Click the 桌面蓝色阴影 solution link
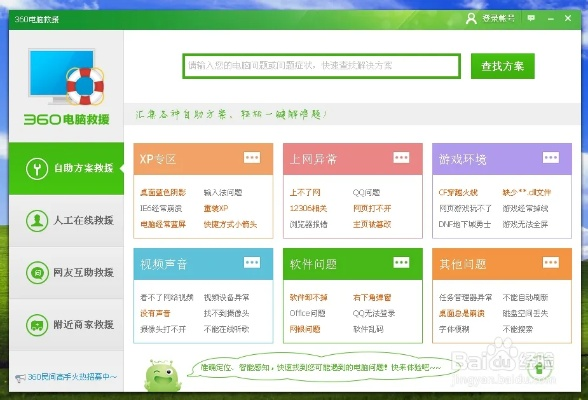Screen dimensions: 588x400 [x=163, y=193]
